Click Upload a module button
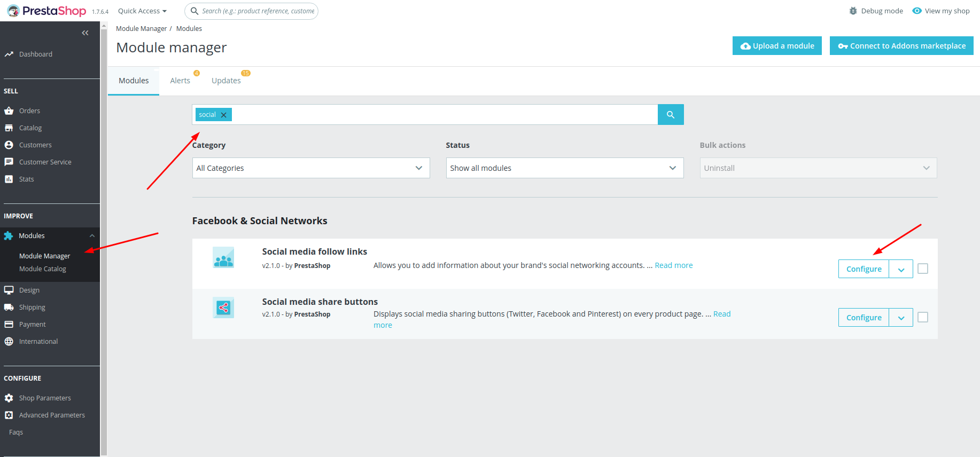The image size is (980, 457). (777, 46)
